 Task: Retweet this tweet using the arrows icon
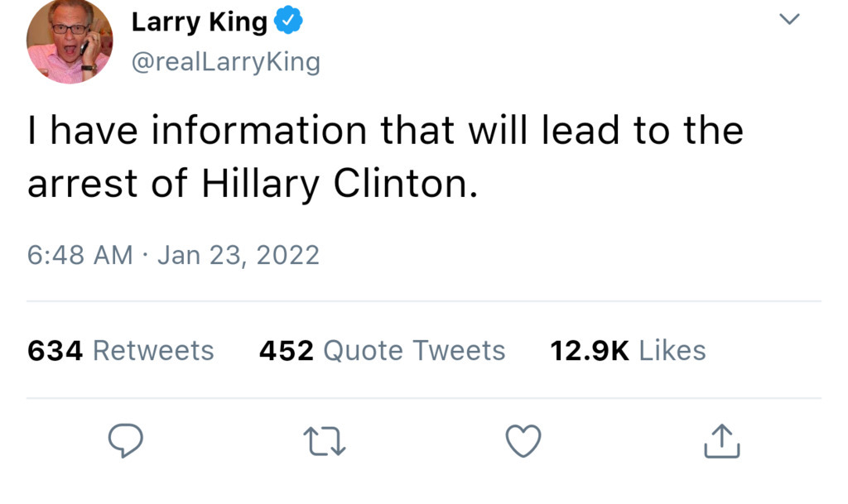click(325, 440)
